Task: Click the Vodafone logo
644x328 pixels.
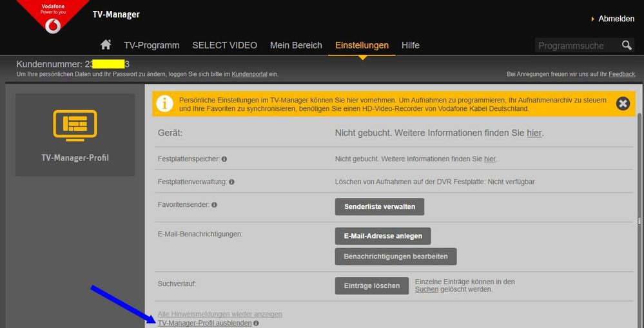Action: (x=53, y=26)
